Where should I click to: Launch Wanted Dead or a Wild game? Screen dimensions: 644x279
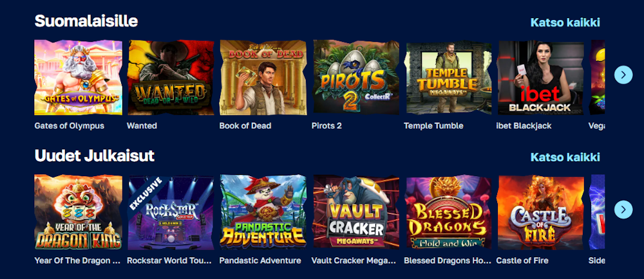coord(171,77)
